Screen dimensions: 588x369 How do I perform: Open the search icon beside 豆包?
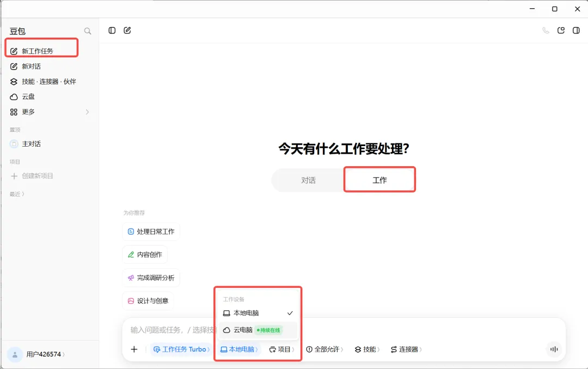[x=87, y=31]
